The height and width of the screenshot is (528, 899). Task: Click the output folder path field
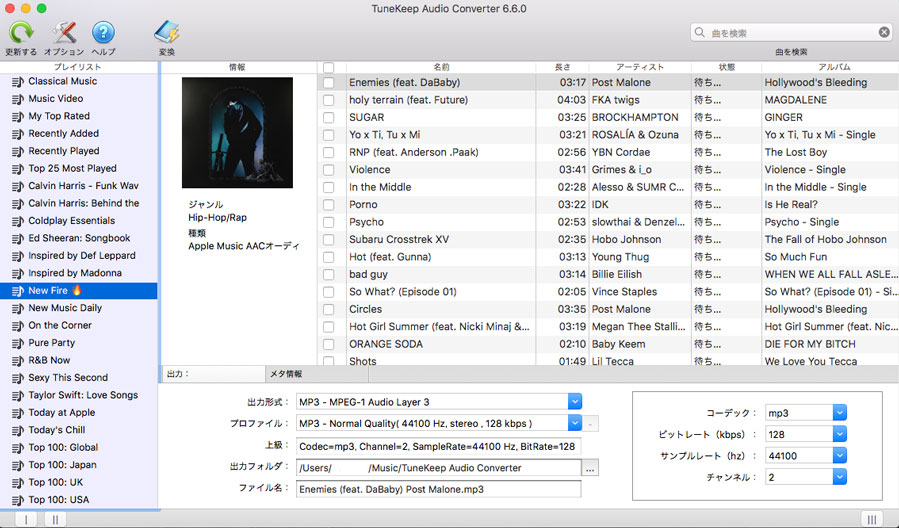439,468
